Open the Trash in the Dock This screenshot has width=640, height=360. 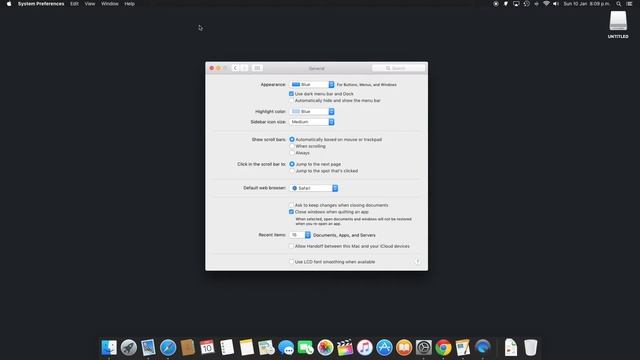tap(530, 348)
